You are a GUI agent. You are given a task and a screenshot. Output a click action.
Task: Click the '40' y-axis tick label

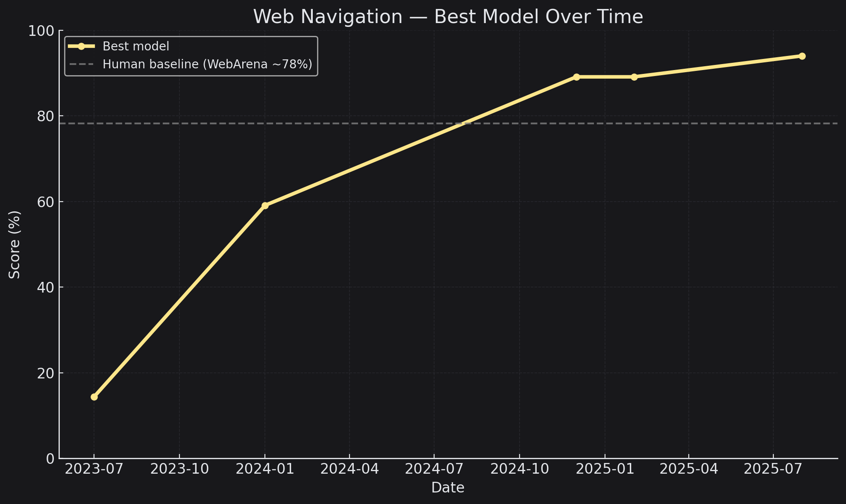pos(46,287)
